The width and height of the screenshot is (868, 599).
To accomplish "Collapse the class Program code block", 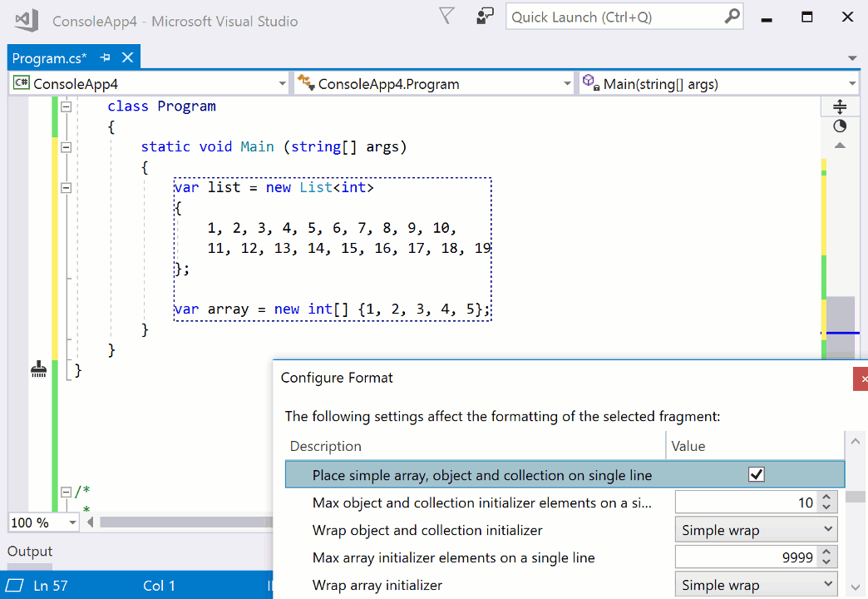I will click(66, 106).
